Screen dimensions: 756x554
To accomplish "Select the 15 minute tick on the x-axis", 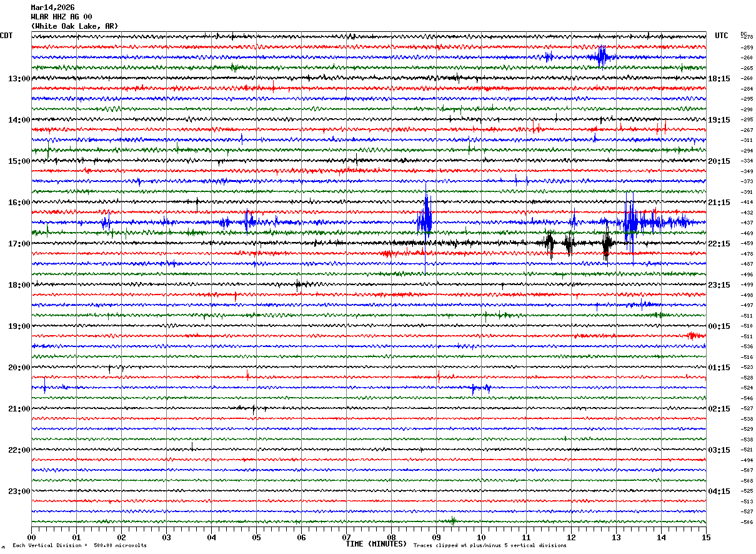I will click(705, 537).
